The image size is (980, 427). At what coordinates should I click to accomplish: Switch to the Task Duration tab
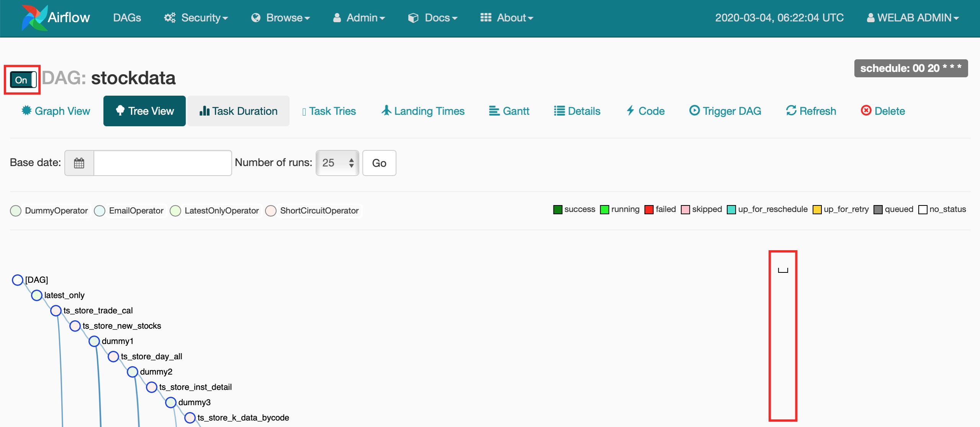pos(238,111)
